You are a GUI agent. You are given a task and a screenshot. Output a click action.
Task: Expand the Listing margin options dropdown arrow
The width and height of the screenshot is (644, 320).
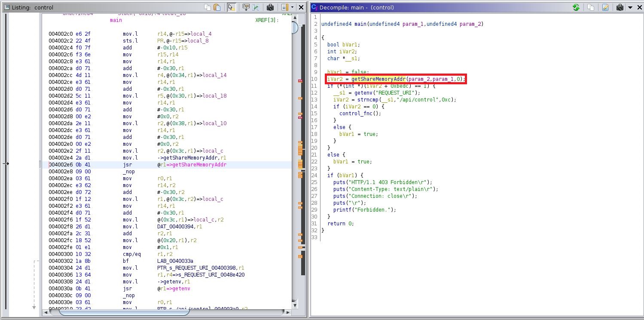tap(293, 7)
